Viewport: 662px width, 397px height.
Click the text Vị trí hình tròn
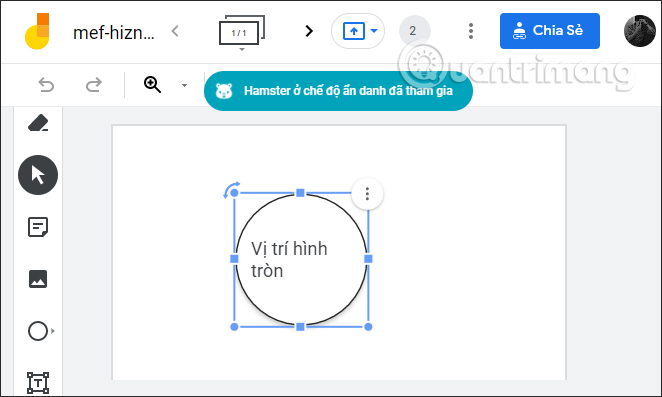point(289,260)
